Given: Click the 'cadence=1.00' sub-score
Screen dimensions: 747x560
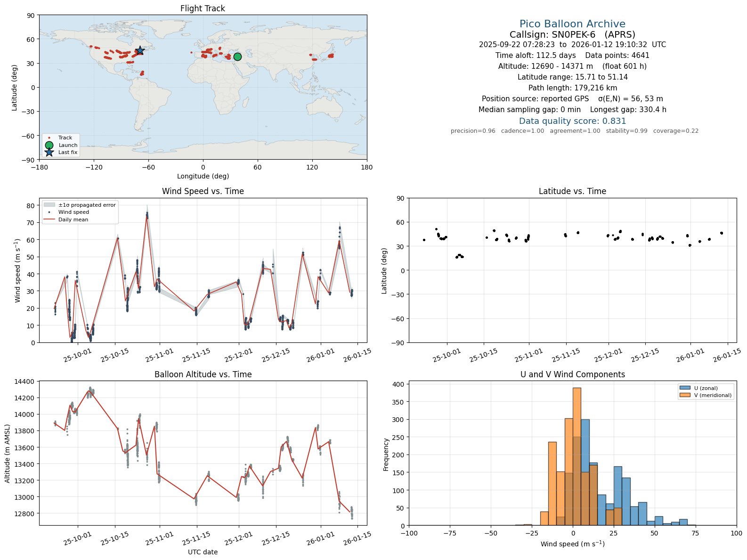Looking at the screenshot, I should click(522, 131).
